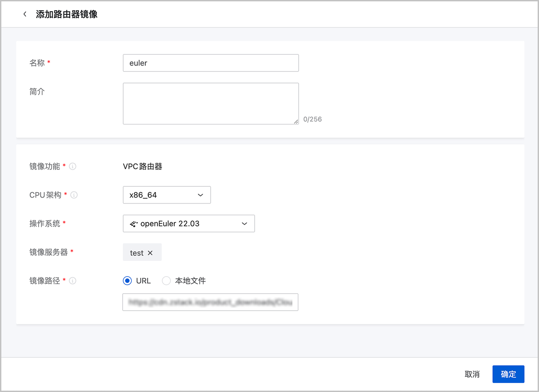Focus the 名称 field containing euler
The image size is (539, 392).
click(x=211, y=63)
